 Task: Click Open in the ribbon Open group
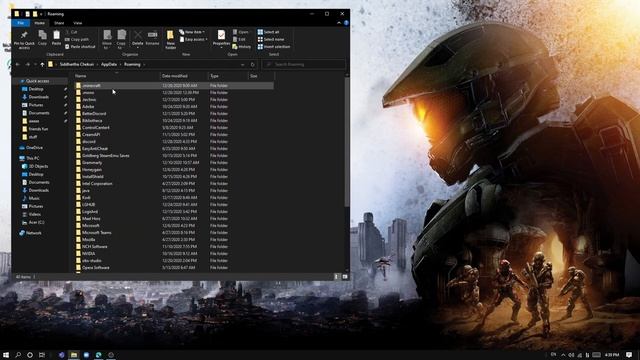click(241, 32)
